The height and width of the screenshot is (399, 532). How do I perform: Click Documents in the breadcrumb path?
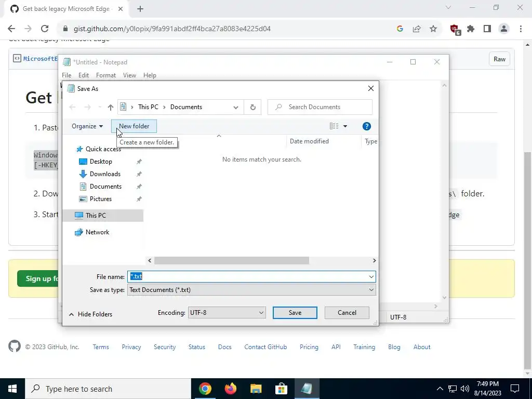coord(186,107)
